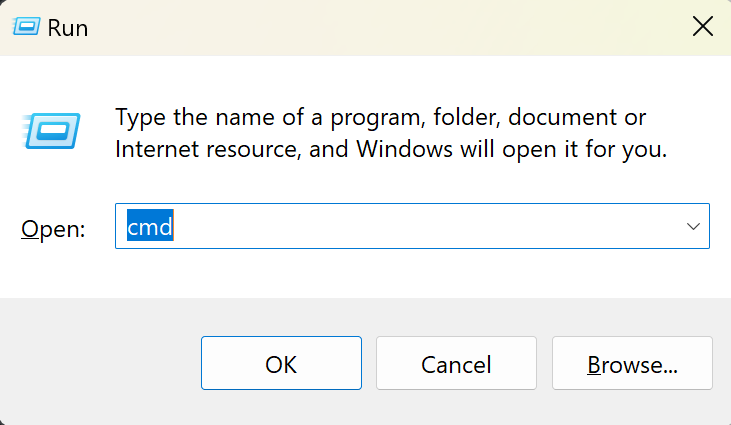
Task: Cancel the Run dialog
Action: (x=456, y=364)
